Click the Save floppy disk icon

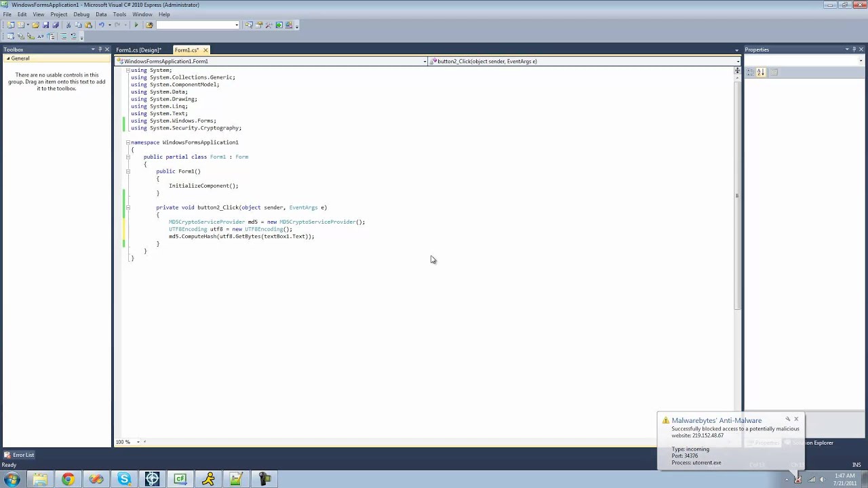(45, 25)
